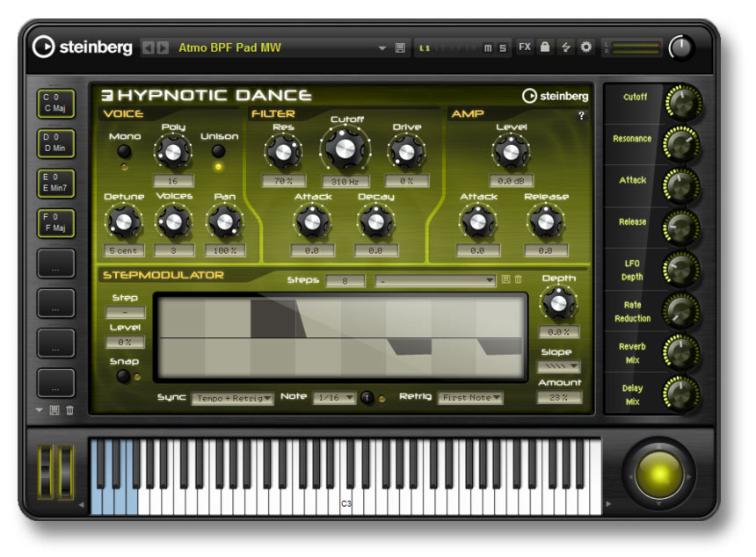Viewport: 756px width, 557px height.
Task: Open the Slope dropdown
Action: (559, 366)
